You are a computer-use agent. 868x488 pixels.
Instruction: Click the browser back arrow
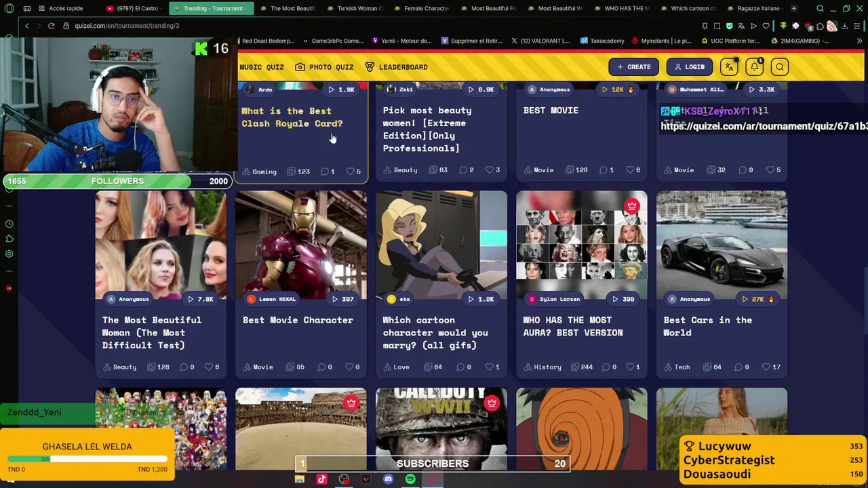[x=26, y=26]
